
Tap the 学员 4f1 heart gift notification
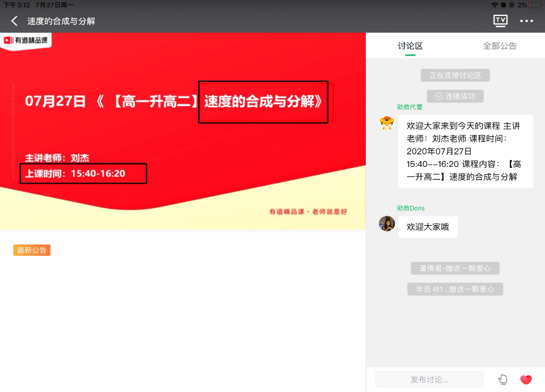pos(455,289)
